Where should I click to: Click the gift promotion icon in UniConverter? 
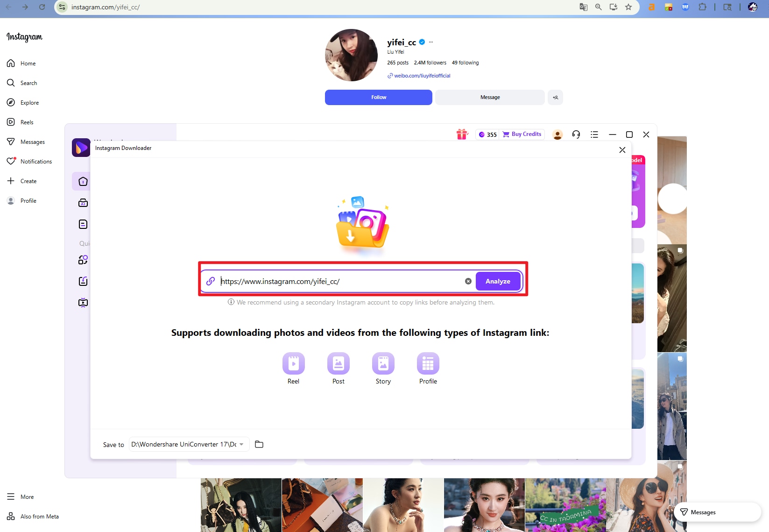click(x=462, y=134)
